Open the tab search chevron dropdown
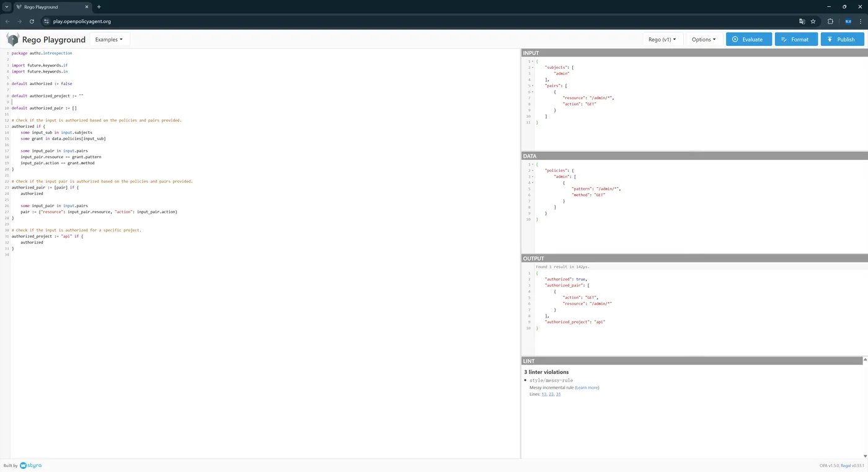Image resolution: width=868 pixels, height=472 pixels. pyautogui.click(x=7, y=7)
